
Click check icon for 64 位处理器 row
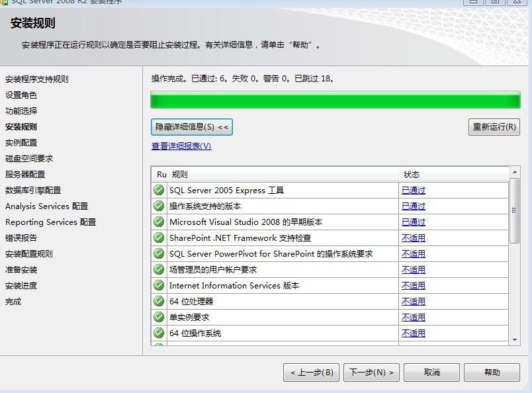159,301
